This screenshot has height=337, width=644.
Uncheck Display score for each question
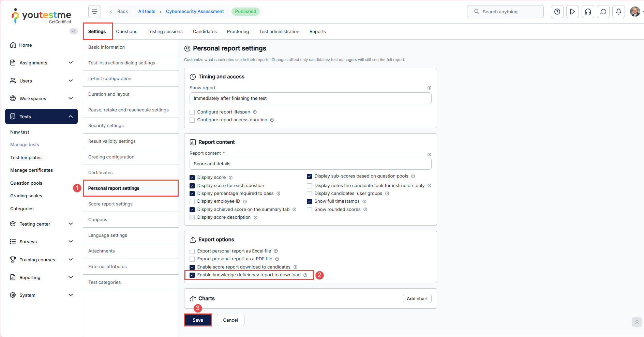tap(192, 186)
